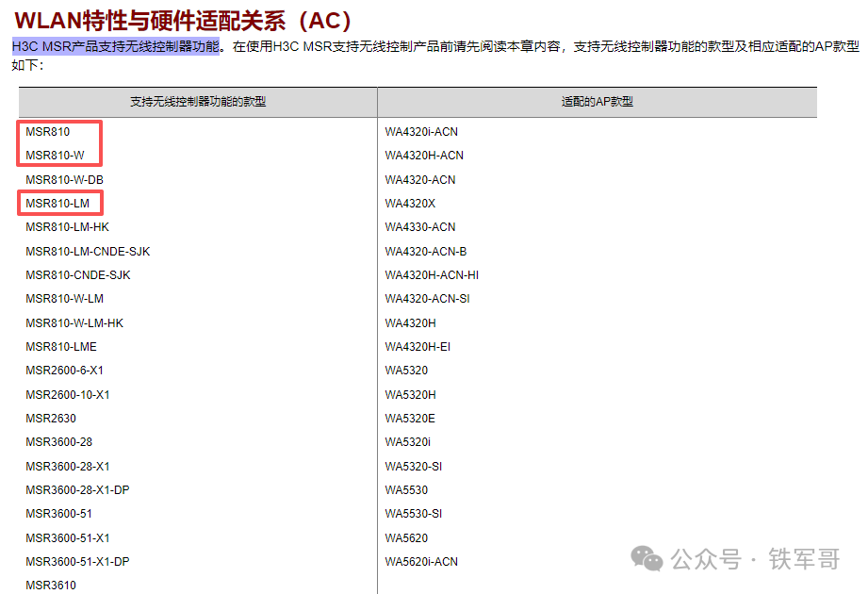Click the WA5530-SI AP model
Viewport: 868px width, 594px height.
(x=414, y=514)
